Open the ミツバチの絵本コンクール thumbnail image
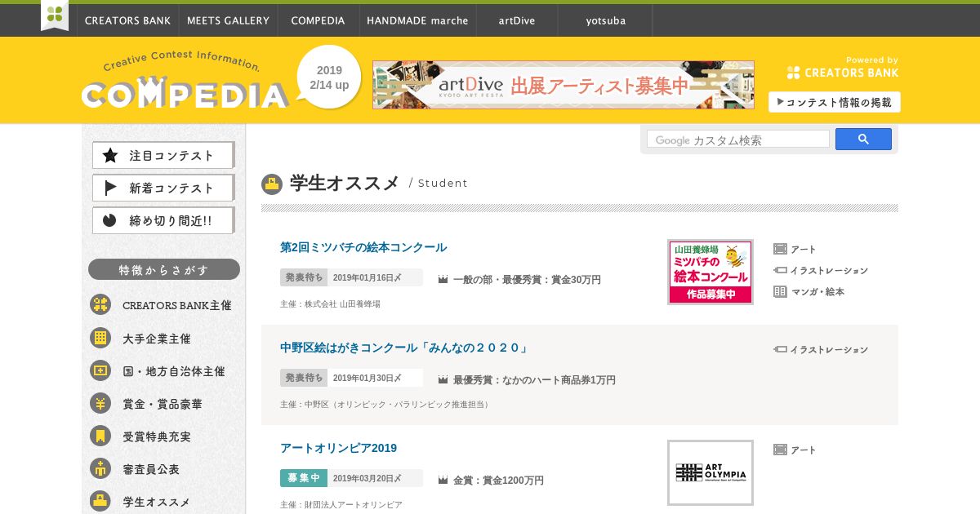980x514 pixels. click(710, 272)
